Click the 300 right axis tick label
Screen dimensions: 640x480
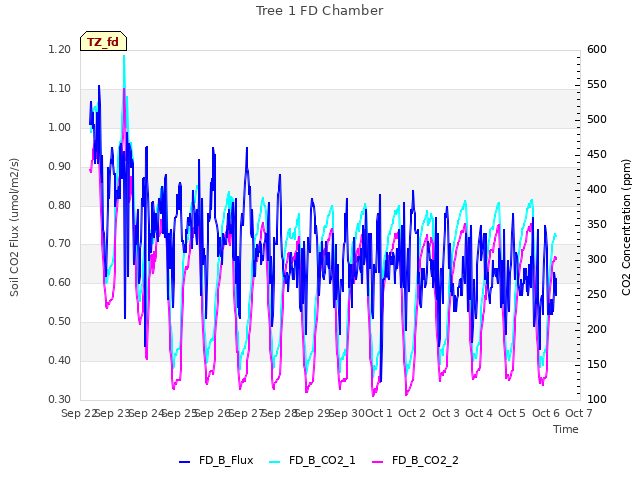click(x=597, y=260)
